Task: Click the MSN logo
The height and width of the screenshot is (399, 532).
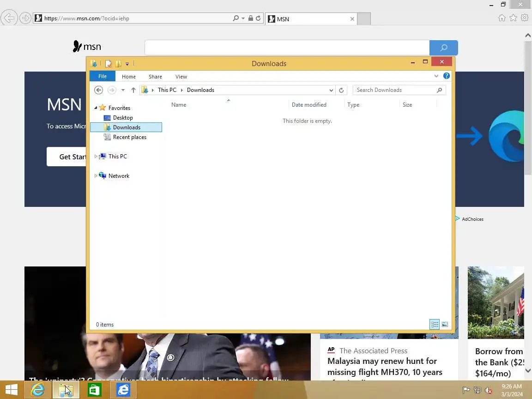Action: (x=87, y=47)
